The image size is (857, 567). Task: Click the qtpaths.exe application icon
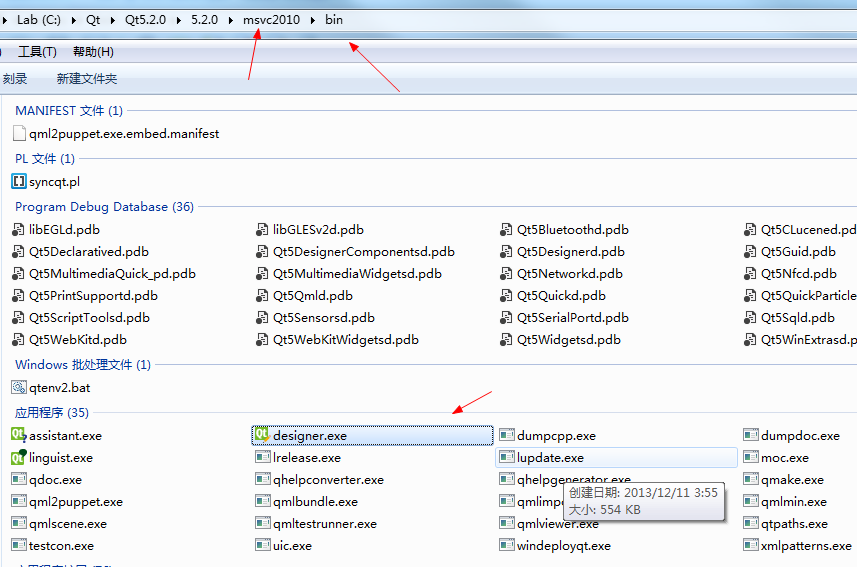750,523
